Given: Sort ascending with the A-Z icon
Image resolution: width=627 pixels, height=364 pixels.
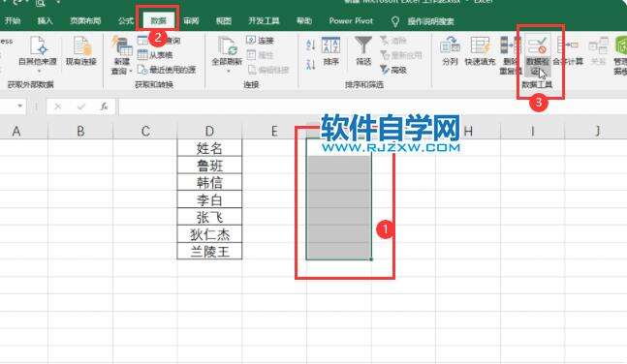Looking at the screenshot, I should tap(311, 45).
